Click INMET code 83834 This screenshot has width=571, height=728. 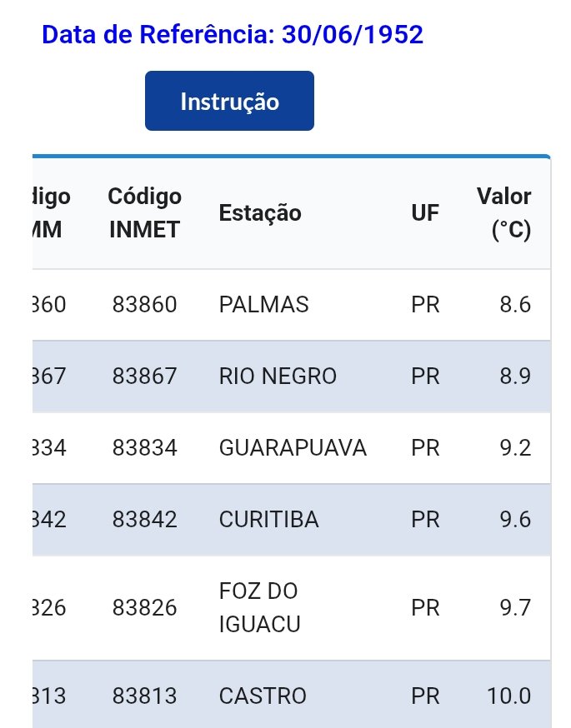click(145, 448)
